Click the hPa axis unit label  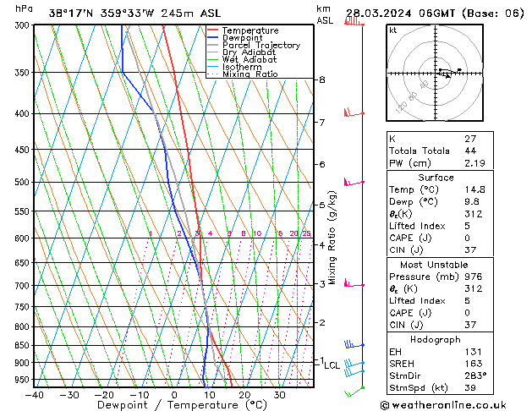coord(24,8)
